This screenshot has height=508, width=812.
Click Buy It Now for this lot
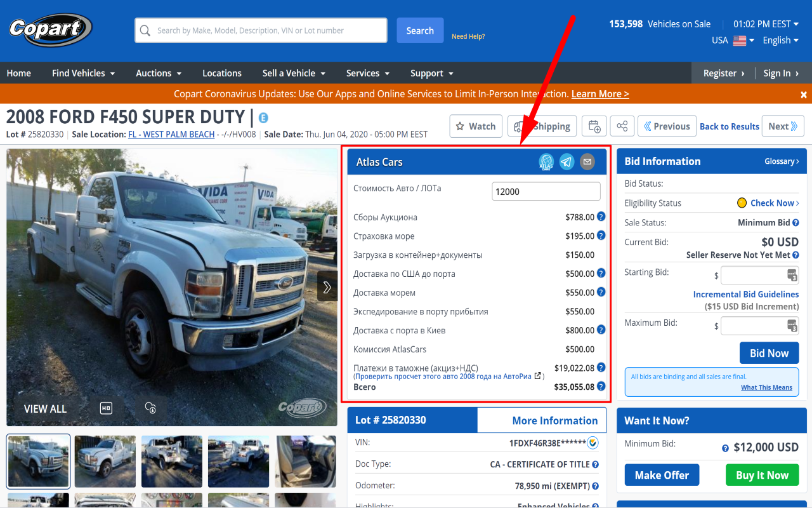[762, 474]
